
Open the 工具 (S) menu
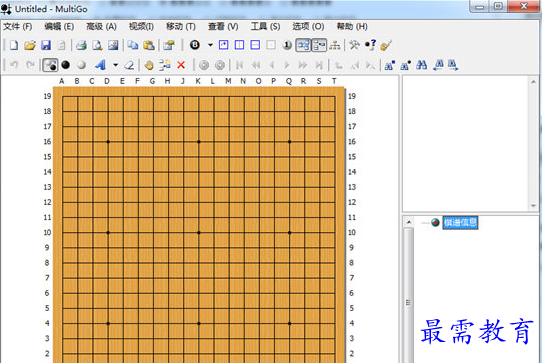click(265, 27)
